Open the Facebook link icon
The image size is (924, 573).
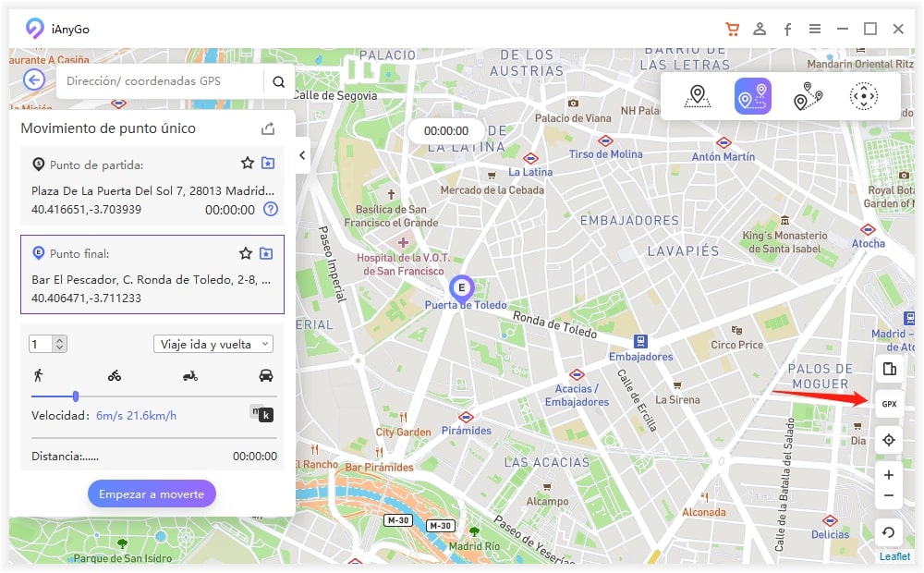[x=787, y=29]
